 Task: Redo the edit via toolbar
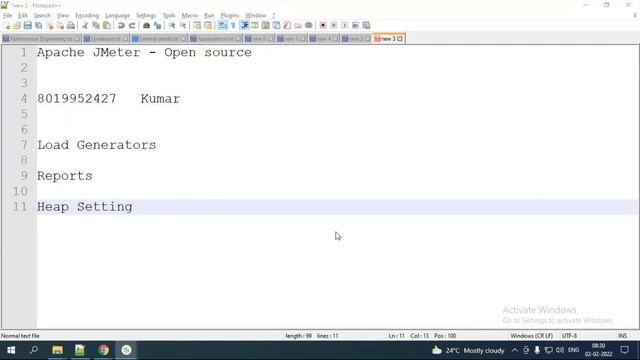132,26
